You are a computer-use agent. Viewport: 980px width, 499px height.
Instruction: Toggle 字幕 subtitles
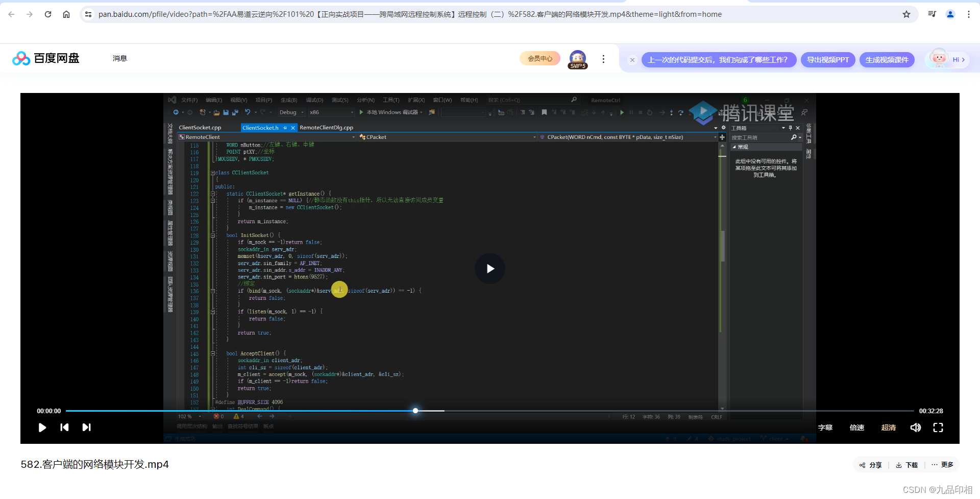coord(825,427)
